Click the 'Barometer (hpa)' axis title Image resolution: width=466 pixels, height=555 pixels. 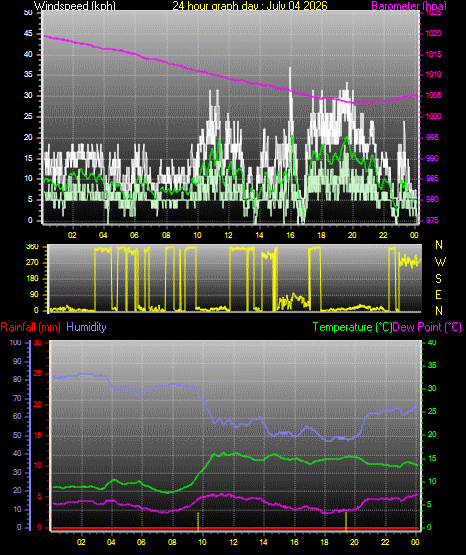[409, 6]
